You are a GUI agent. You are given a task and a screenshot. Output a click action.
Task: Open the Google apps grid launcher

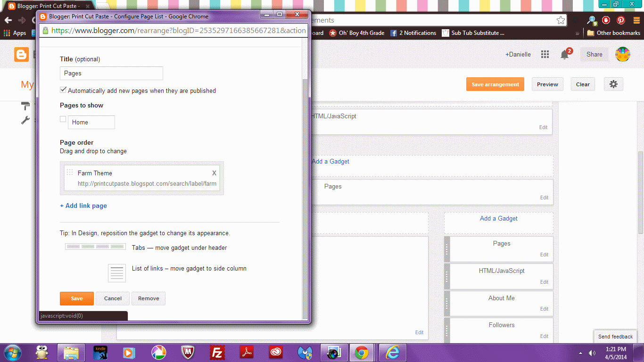click(x=545, y=54)
